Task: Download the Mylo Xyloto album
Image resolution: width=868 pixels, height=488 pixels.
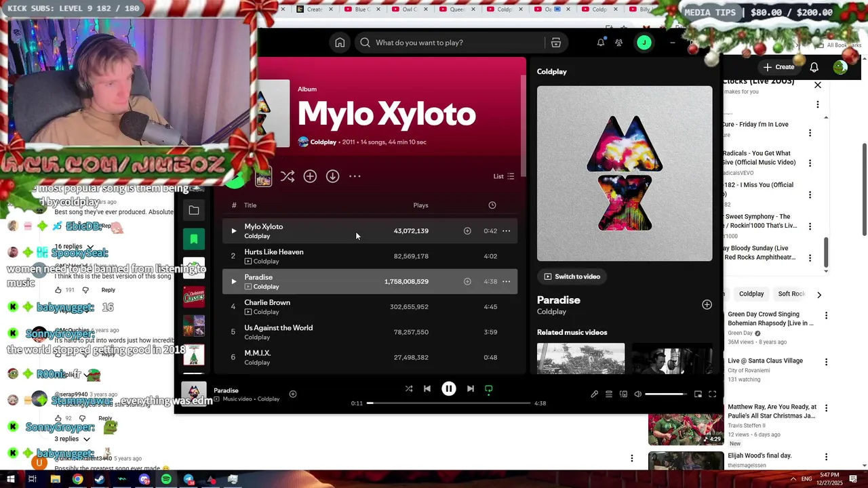Action: tap(332, 176)
